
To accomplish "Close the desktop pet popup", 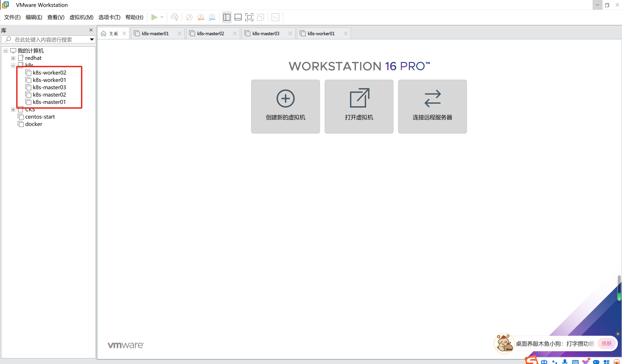I will [618, 334].
